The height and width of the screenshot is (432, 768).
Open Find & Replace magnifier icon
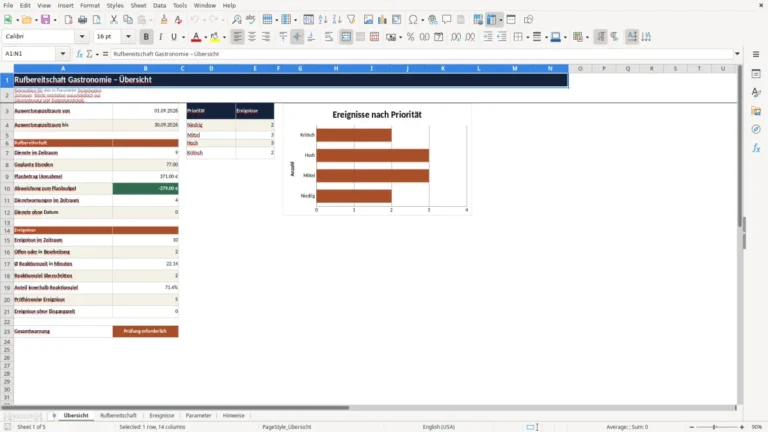point(237,20)
